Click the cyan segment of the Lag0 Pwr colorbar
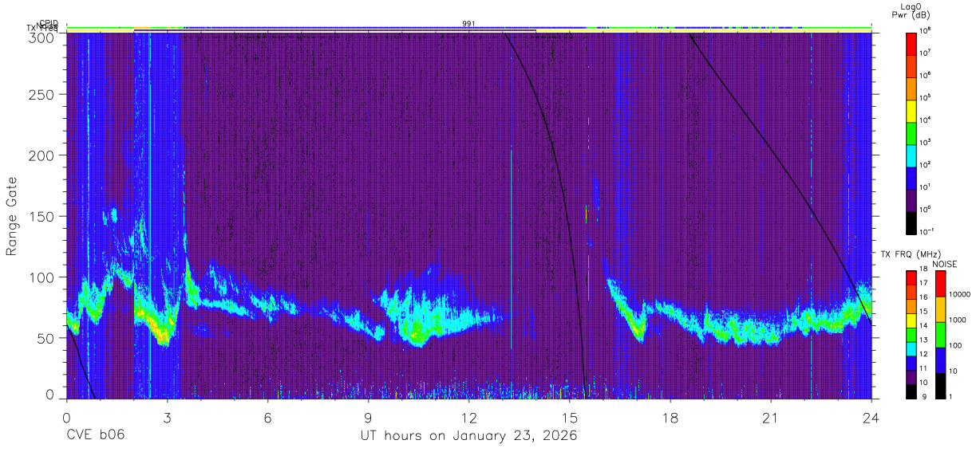 912,154
